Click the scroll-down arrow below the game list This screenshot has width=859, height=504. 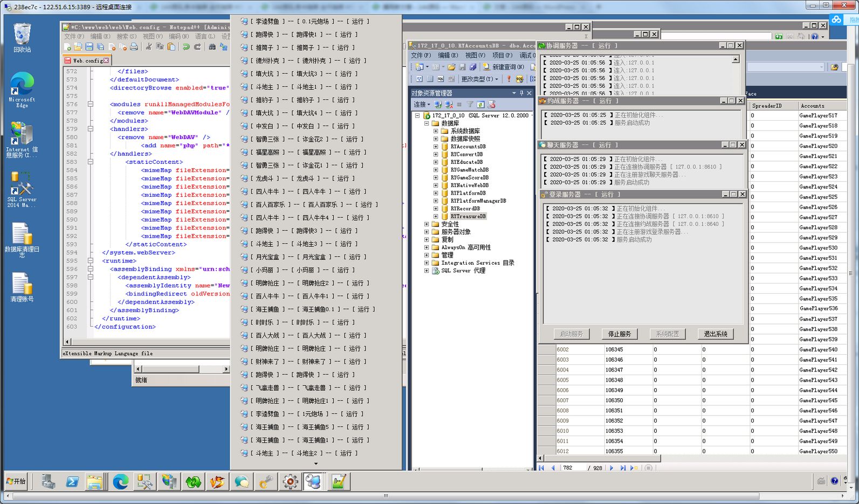click(316, 464)
